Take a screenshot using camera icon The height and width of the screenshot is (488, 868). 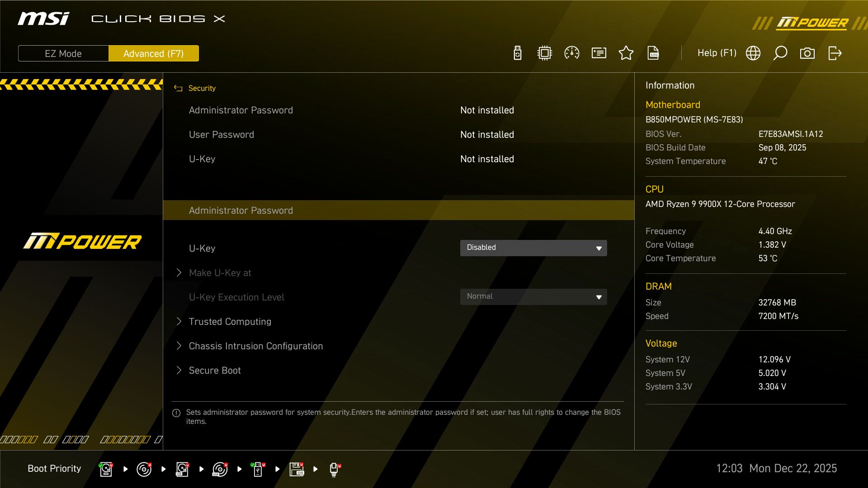click(x=807, y=53)
